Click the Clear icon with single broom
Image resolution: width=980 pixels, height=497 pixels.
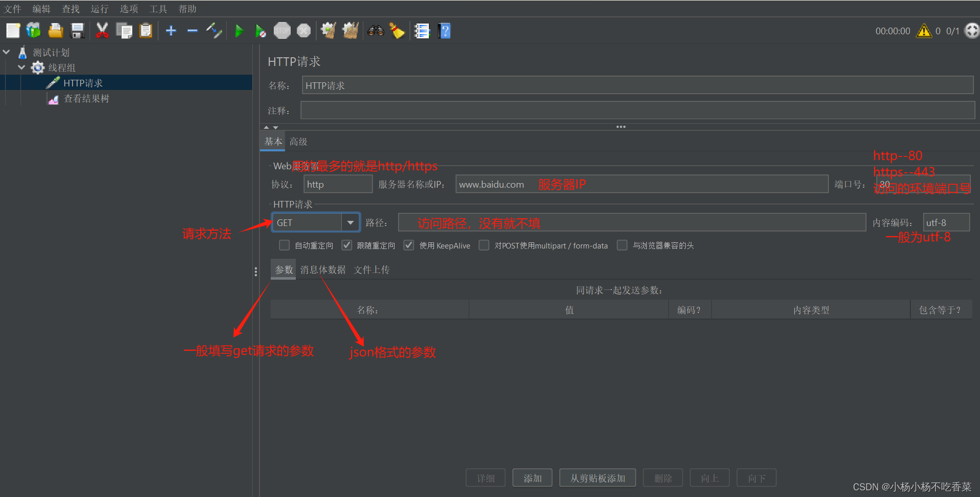329,31
